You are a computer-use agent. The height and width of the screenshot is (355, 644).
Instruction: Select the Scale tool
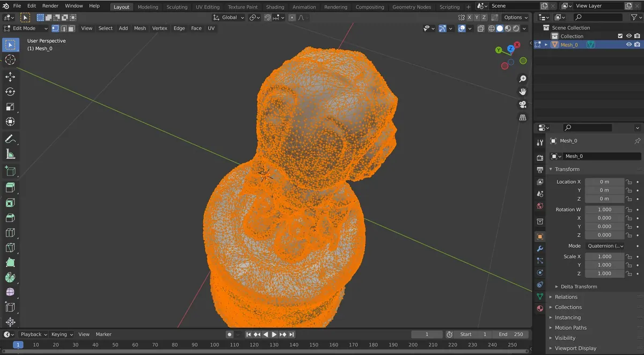(x=10, y=107)
